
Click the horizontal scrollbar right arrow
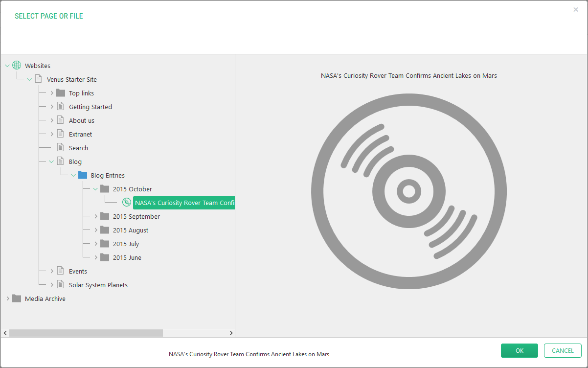231,333
